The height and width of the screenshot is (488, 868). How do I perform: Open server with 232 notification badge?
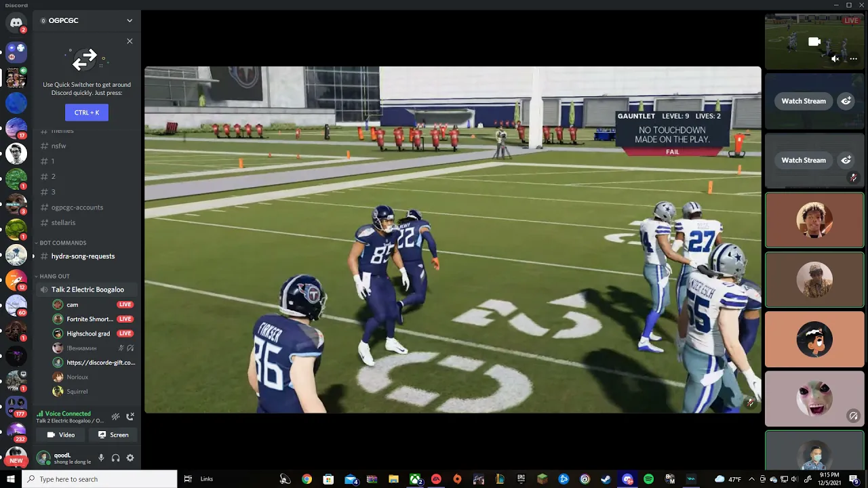pos(16,431)
